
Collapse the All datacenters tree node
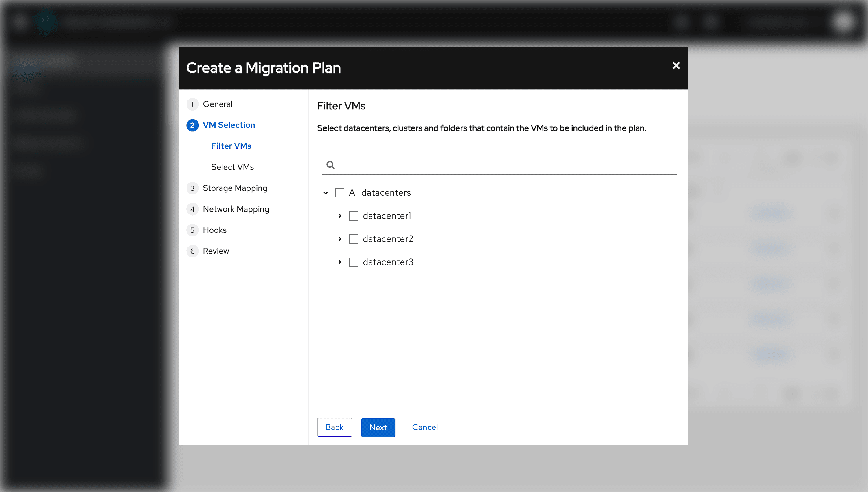[325, 193]
